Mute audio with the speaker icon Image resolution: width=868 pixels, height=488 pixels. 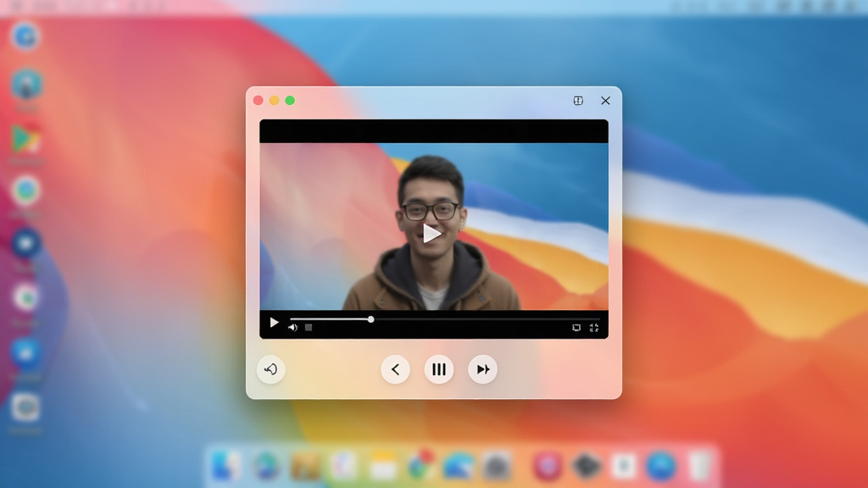pyautogui.click(x=292, y=328)
